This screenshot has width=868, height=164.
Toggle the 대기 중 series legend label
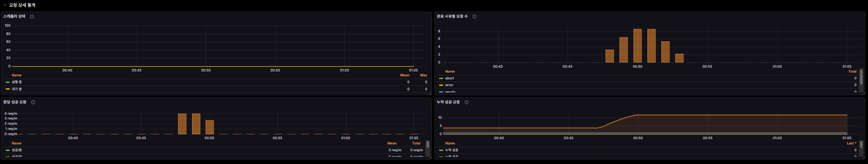17,89
